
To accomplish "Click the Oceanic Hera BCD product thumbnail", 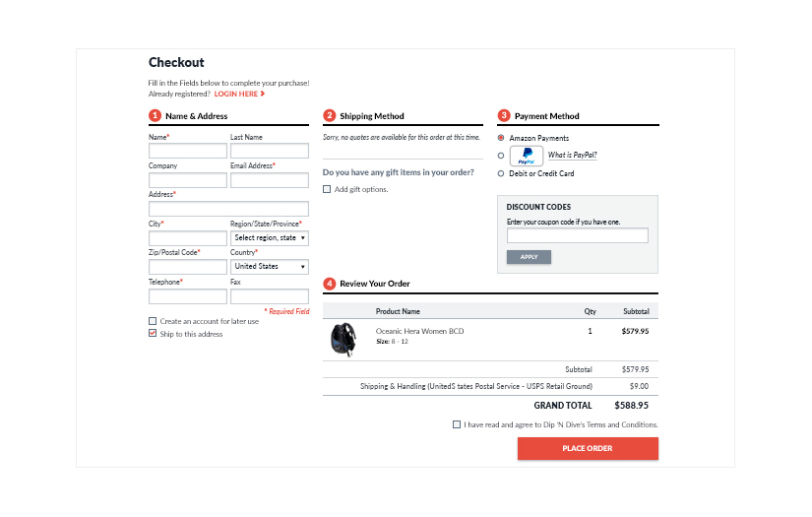I will tap(343, 339).
